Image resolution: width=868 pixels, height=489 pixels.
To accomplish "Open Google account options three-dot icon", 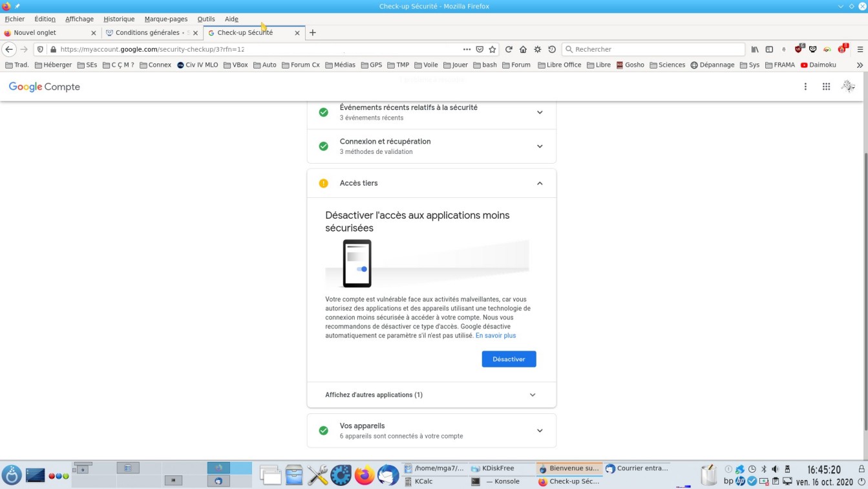I will coord(805,87).
